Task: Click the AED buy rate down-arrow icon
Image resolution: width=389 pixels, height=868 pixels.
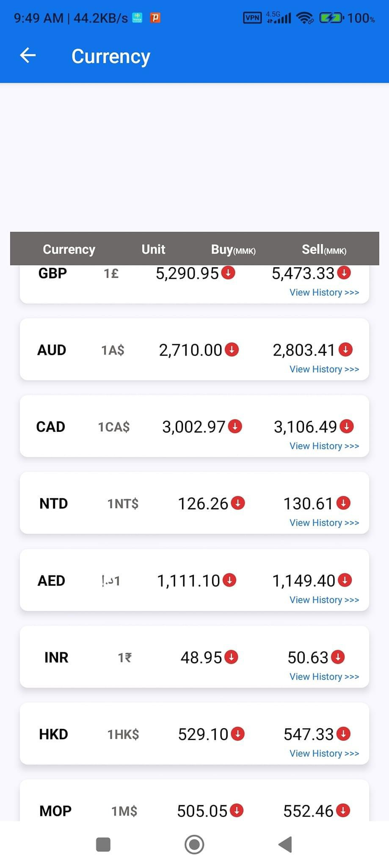Action: tap(229, 580)
